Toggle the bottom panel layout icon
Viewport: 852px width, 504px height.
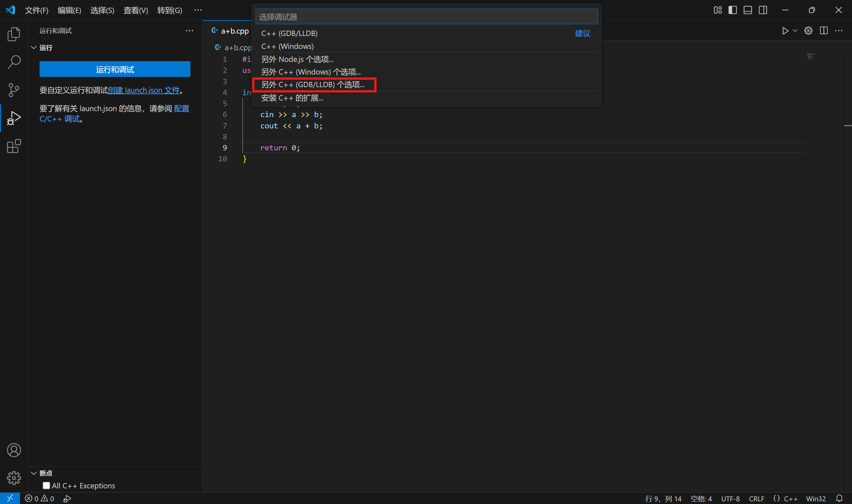click(x=747, y=10)
